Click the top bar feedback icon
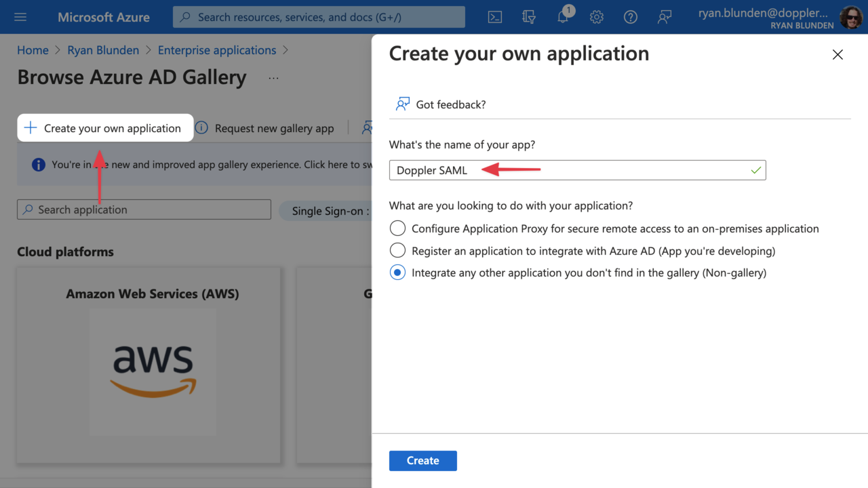This screenshot has width=868, height=488. click(x=665, y=17)
